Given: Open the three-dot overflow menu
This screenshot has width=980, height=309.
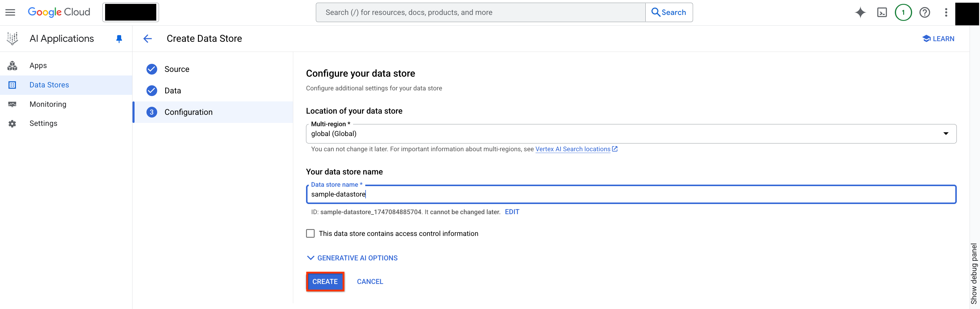Looking at the screenshot, I should (946, 12).
